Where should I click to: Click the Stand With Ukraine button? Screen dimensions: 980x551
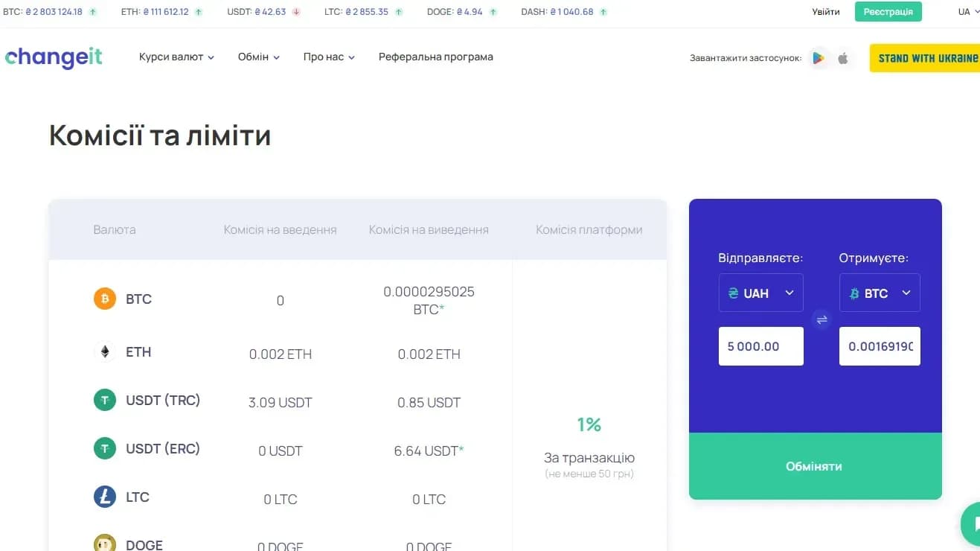point(926,58)
